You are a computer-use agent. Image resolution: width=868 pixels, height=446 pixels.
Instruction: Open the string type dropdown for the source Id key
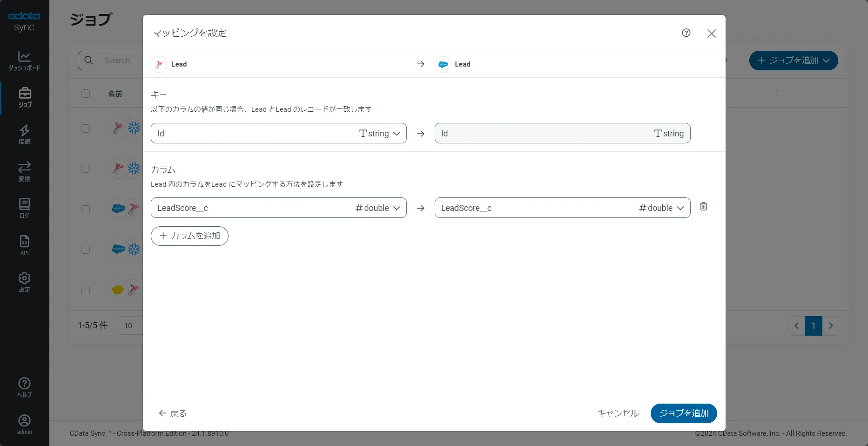point(397,134)
